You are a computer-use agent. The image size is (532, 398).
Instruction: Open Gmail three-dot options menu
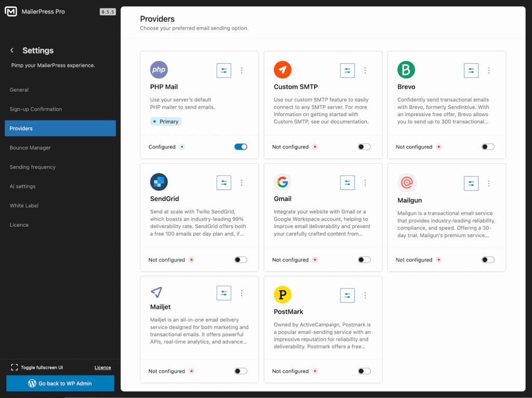coord(365,183)
